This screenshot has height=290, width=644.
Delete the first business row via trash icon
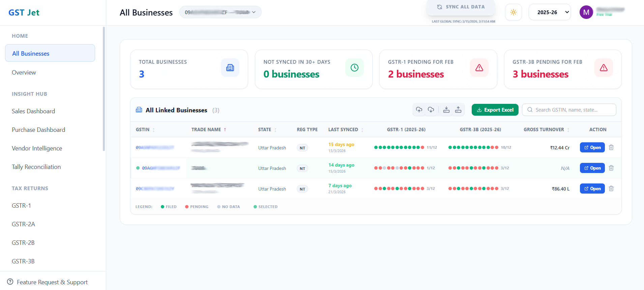pos(611,147)
